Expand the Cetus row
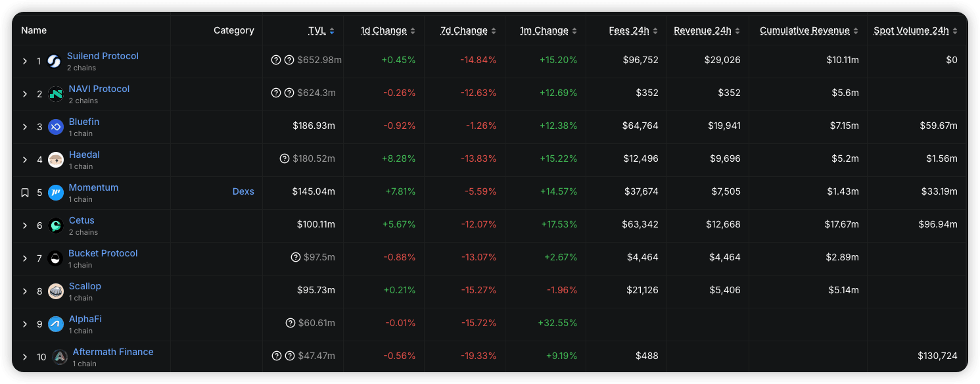 coord(25,226)
